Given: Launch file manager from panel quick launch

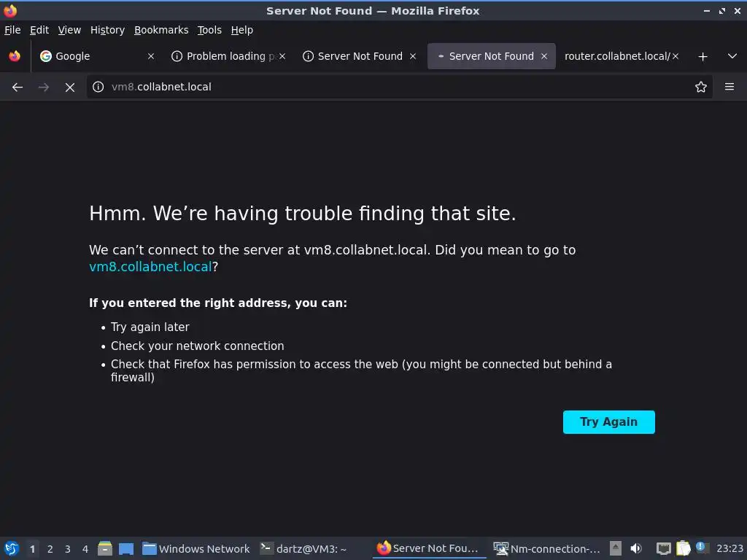Looking at the screenshot, I should click(105, 548).
